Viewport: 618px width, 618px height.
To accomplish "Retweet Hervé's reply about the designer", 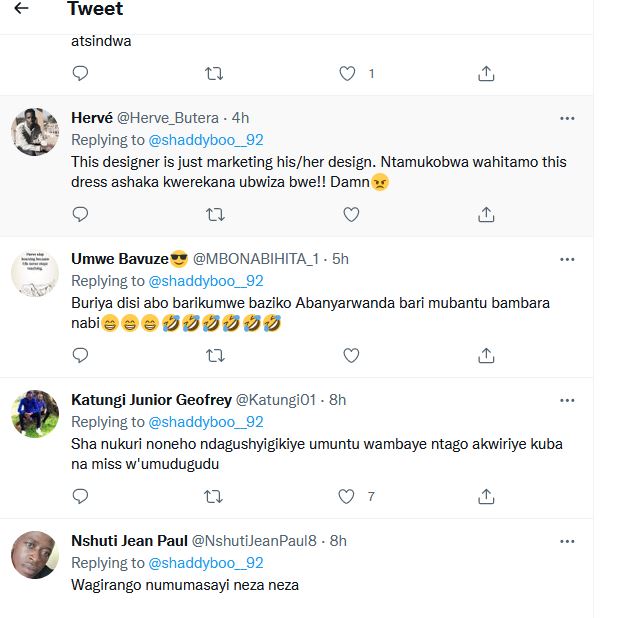I will pyautogui.click(x=214, y=214).
